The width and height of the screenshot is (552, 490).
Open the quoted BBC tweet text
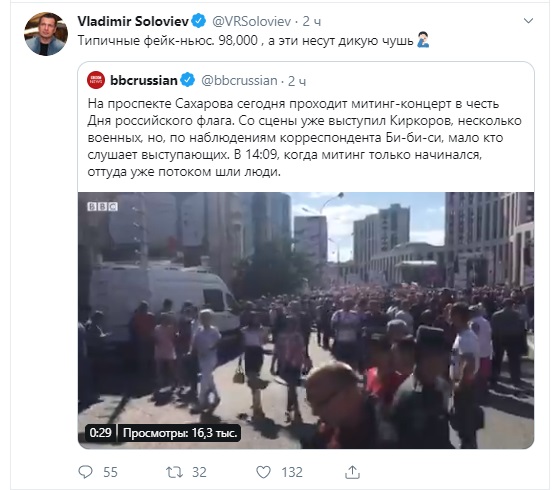304,138
